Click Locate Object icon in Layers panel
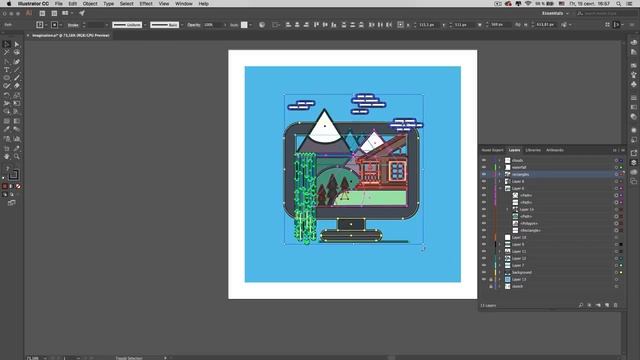Image resolution: width=640 pixels, height=360 pixels. click(580, 305)
